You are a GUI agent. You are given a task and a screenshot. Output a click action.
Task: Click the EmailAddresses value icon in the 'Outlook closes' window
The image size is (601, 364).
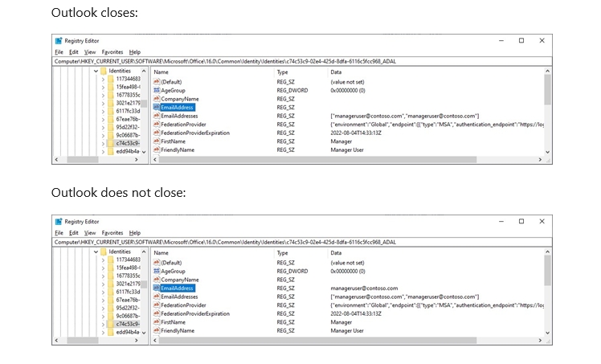(157, 116)
